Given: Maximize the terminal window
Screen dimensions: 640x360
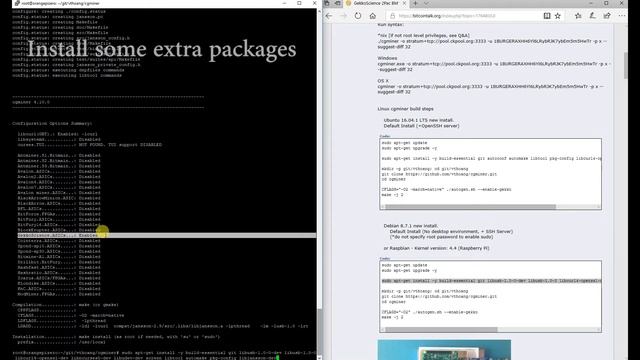Looking at the screenshot, I should [x=299, y=3].
